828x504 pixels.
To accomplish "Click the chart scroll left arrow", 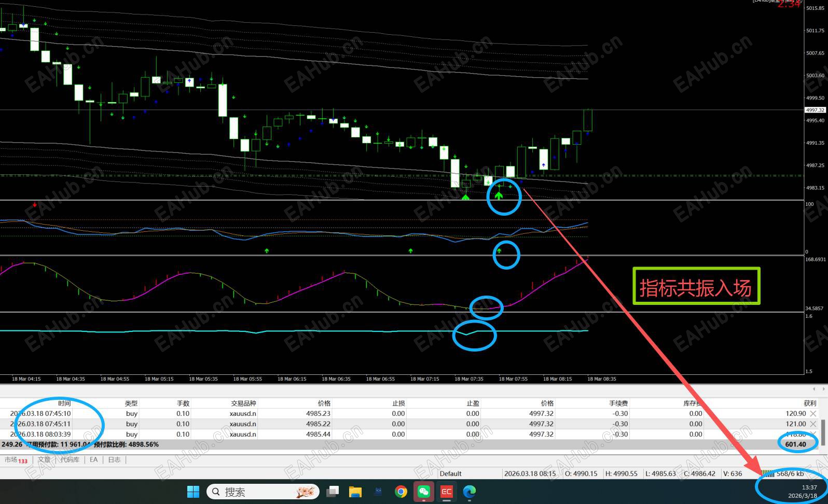I will (815, 388).
